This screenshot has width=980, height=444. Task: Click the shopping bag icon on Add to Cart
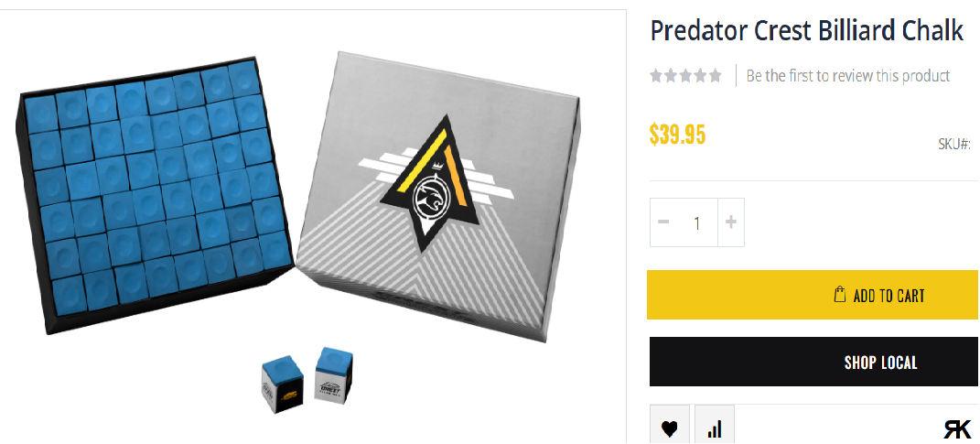click(840, 295)
